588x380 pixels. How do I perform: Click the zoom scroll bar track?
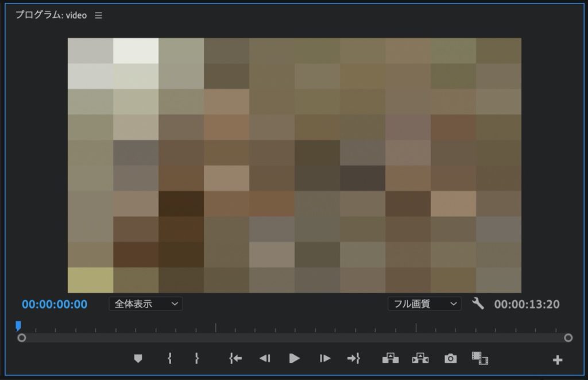pos(295,338)
